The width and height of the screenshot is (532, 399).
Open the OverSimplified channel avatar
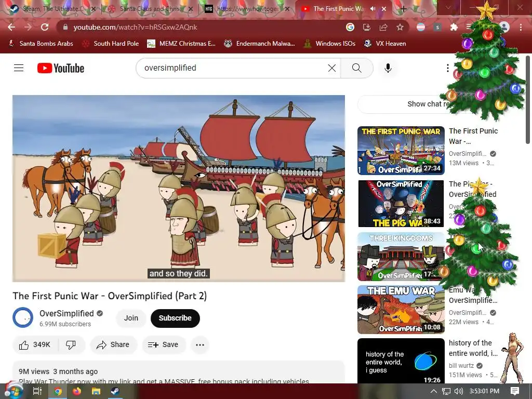coord(23,317)
